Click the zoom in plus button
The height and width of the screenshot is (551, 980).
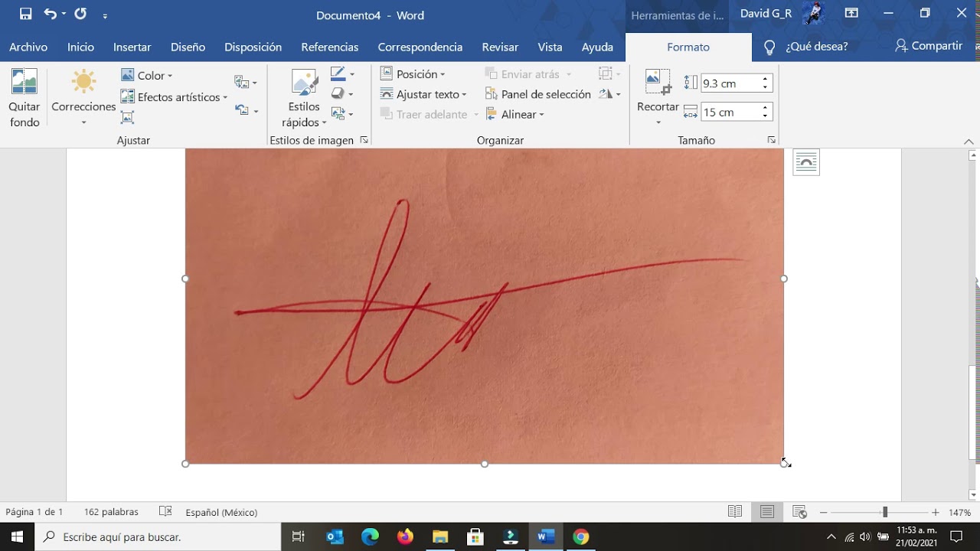click(x=936, y=512)
